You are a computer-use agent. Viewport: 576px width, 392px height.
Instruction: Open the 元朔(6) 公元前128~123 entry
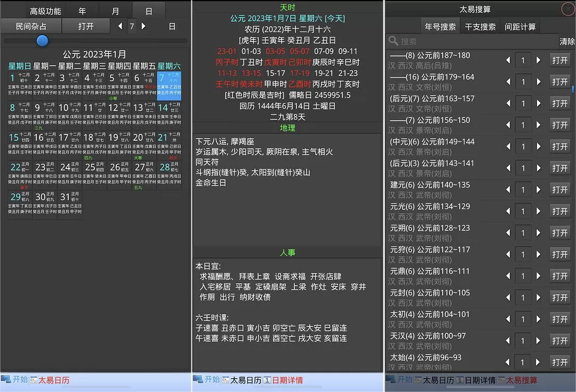coord(560,233)
